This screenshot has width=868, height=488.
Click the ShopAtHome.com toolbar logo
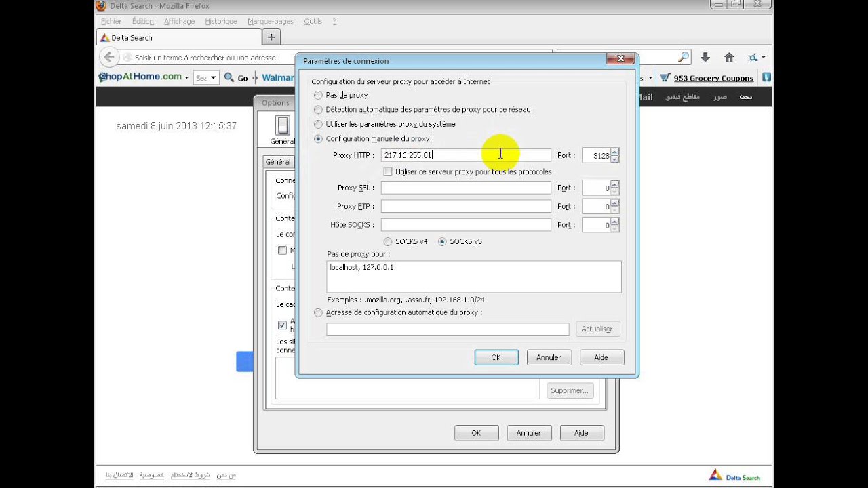click(x=140, y=77)
